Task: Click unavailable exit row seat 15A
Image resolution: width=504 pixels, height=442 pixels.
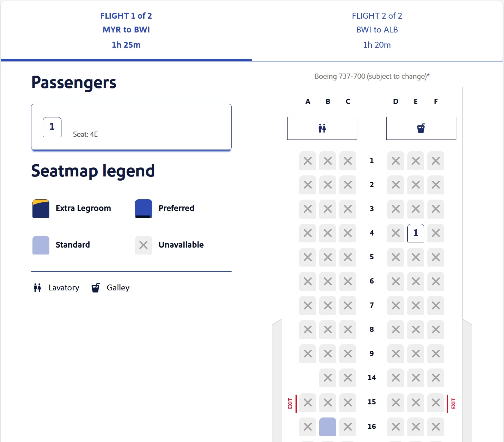Action: [x=308, y=402]
